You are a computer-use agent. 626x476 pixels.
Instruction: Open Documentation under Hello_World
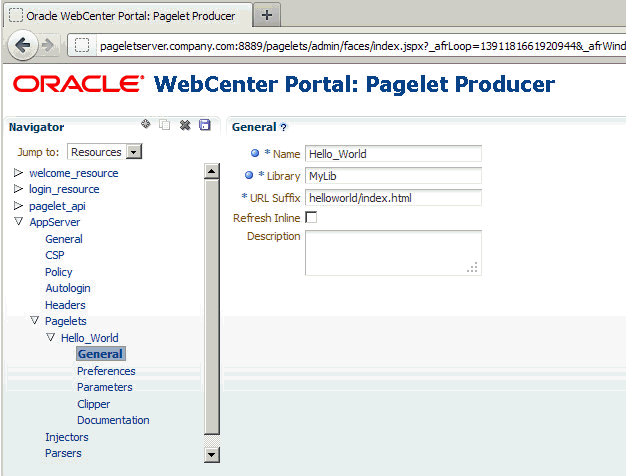pyautogui.click(x=113, y=420)
